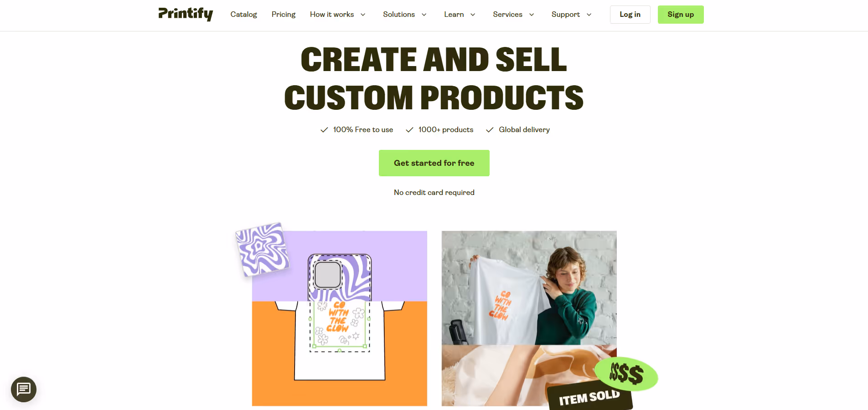Click the Log in button
This screenshot has width=868, height=410.
[630, 15]
